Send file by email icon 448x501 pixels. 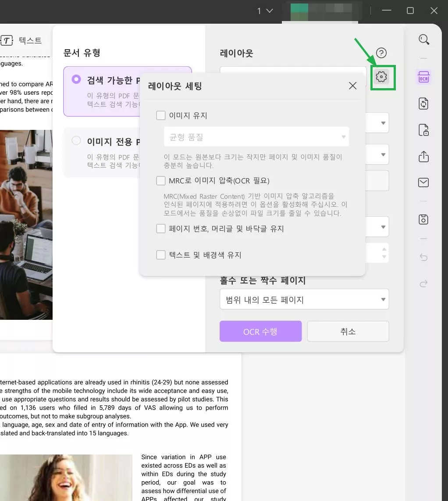click(x=423, y=183)
